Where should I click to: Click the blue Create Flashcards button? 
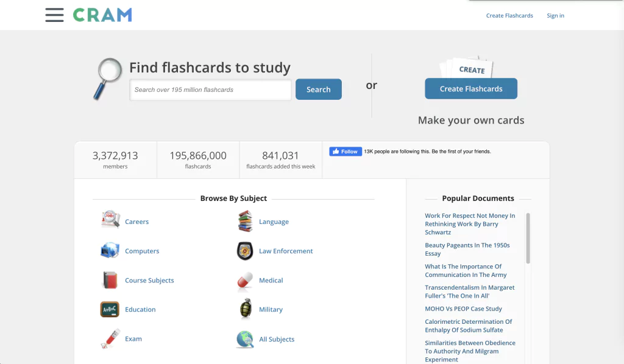tap(471, 89)
